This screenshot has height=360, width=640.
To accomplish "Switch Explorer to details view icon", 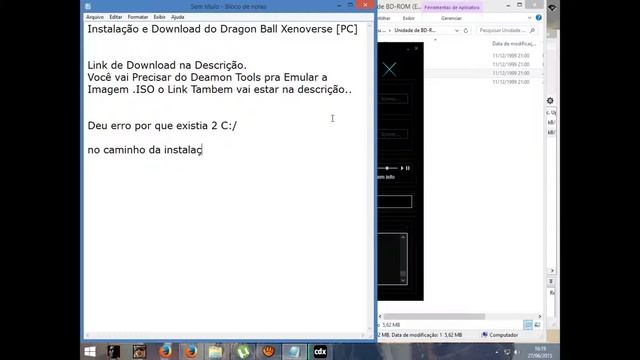I will [x=528, y=325].
